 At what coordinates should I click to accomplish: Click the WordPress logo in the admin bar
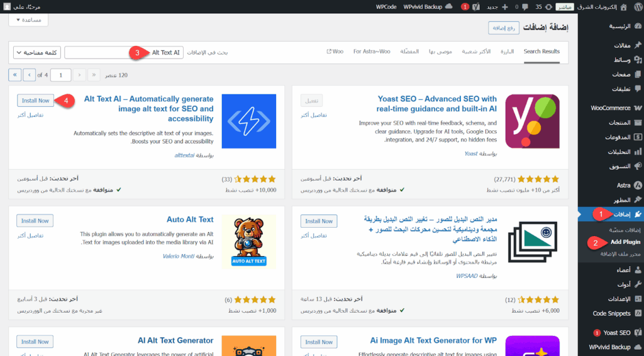tap(636, 6)
